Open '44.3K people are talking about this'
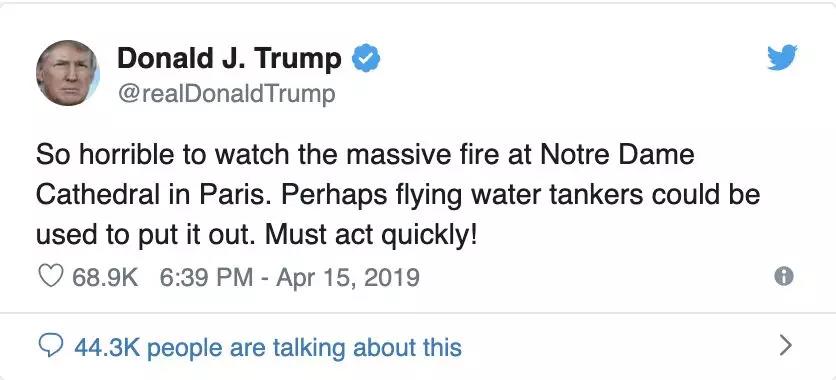Image resolution: width=836 pixels, height=380 pixels. 268,347
